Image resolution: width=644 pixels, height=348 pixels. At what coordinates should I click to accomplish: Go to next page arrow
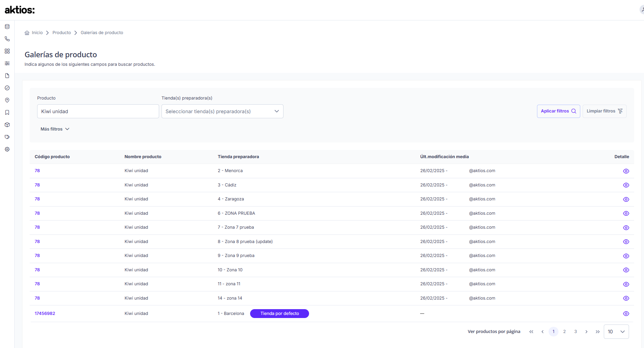coord(586,332)
